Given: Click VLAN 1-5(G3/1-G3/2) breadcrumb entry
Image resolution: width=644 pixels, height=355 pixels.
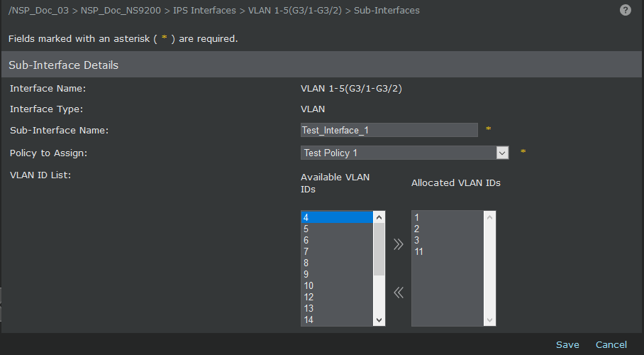Looking at the screenshot, I should point(295,10).
